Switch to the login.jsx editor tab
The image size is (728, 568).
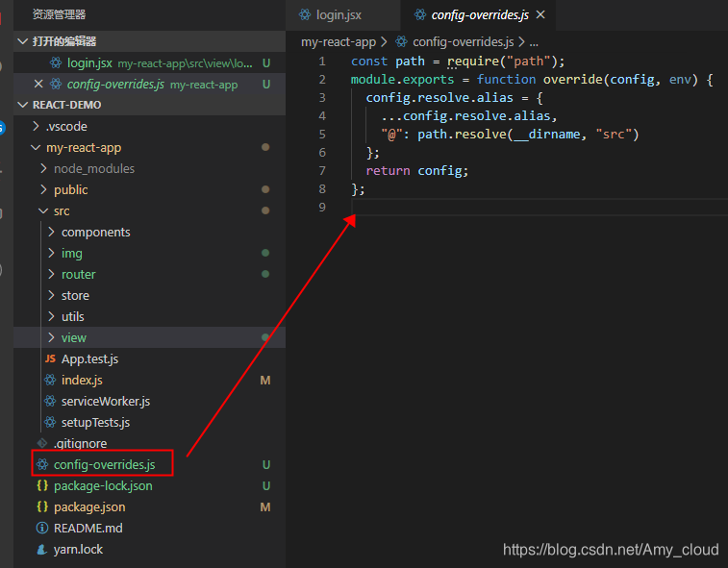point(342,14)
